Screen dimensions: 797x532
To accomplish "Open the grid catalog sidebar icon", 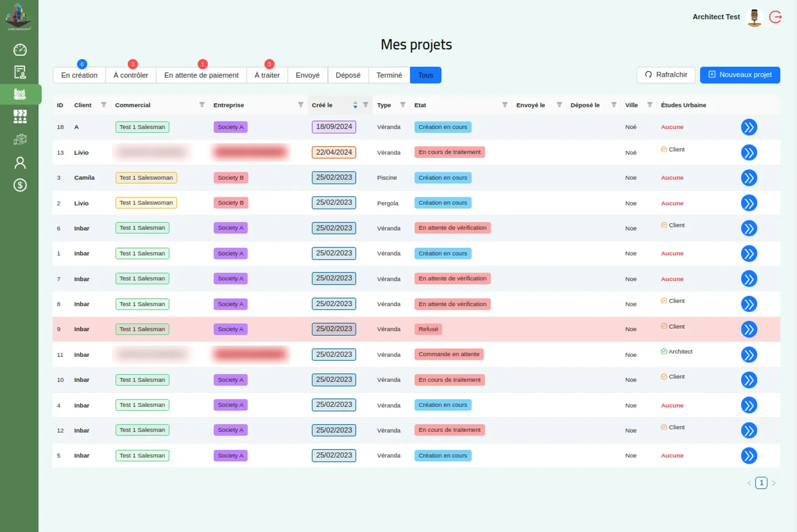I will click(20, 117).
